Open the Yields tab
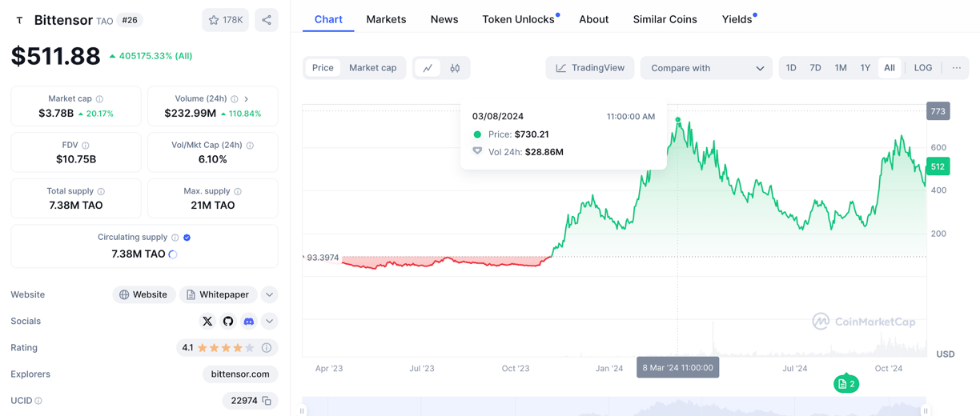This screenshot has width=980, height=416. (737, 19)
